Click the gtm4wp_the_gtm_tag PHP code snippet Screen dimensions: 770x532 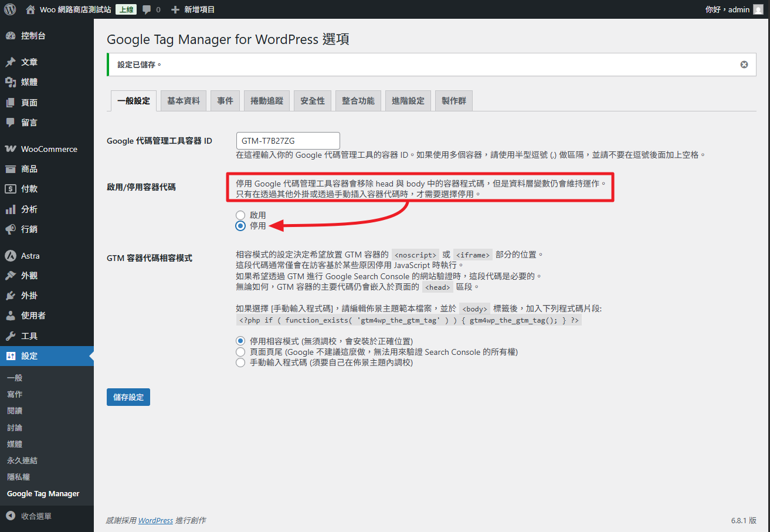409,320
